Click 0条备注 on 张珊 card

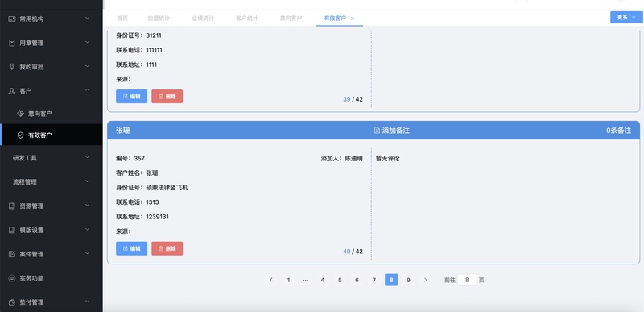(x=618, y=131)
